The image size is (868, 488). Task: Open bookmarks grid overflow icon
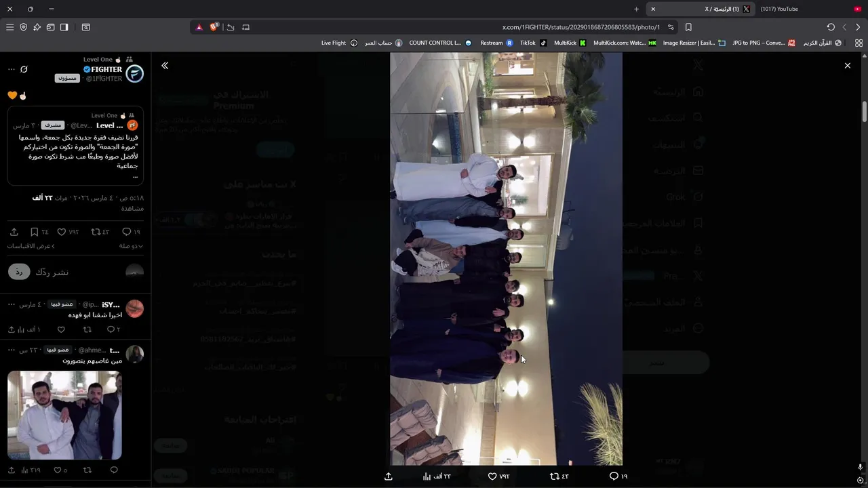pyautogui.click(x=859, y=43)
